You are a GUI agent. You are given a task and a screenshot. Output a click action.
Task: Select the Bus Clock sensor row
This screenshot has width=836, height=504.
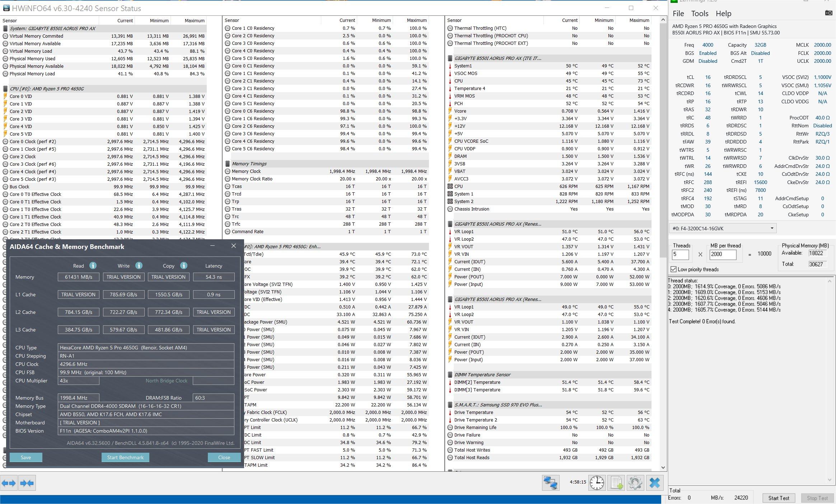[104, 187]
